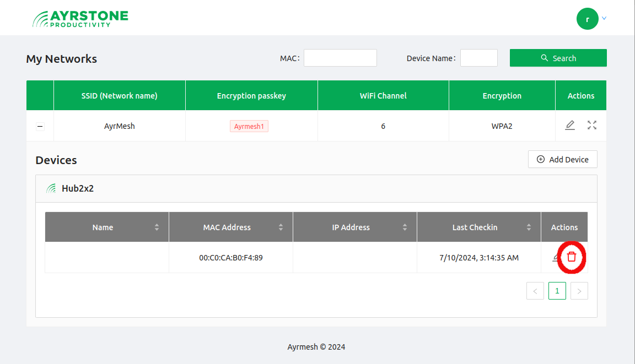Click the 7/10/2024, 3:14:35 AM checkin cell
Viewport: 635px width, 364px height.
479,258
